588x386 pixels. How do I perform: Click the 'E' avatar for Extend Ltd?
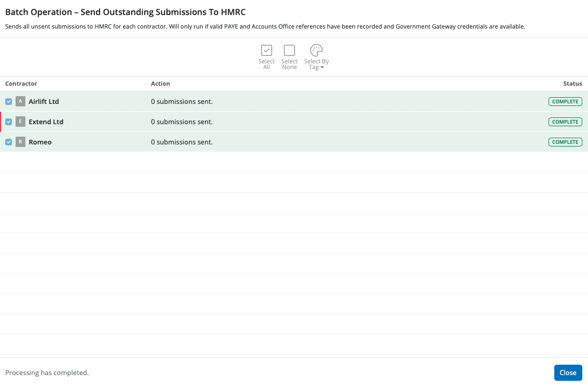click(20, 122)
